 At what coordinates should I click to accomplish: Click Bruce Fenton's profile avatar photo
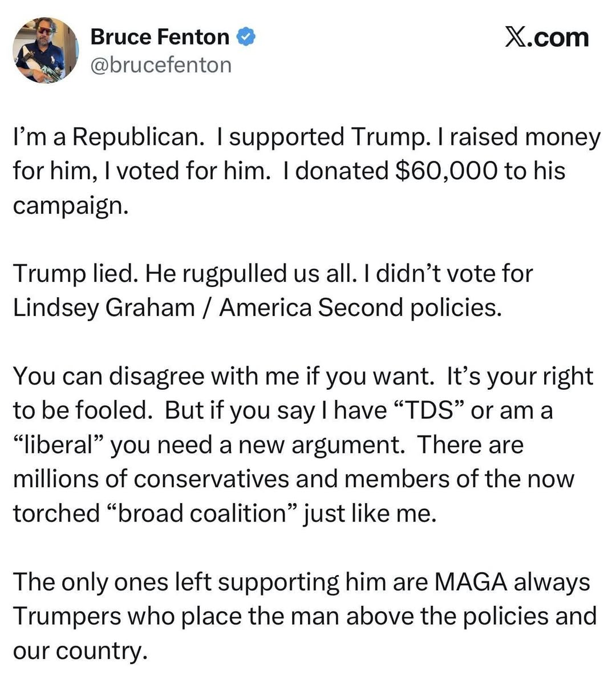point(46,50)
